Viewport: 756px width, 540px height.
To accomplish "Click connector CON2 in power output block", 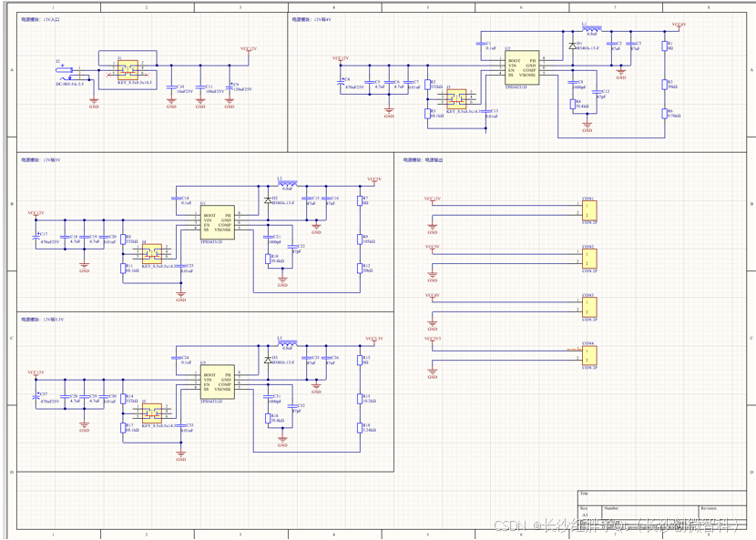I will pos(589,259).
